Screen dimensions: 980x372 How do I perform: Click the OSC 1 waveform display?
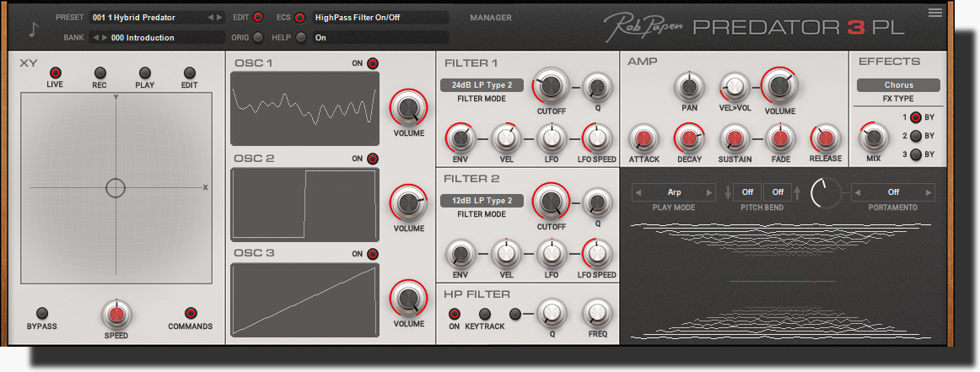click(x=305, y=108)
